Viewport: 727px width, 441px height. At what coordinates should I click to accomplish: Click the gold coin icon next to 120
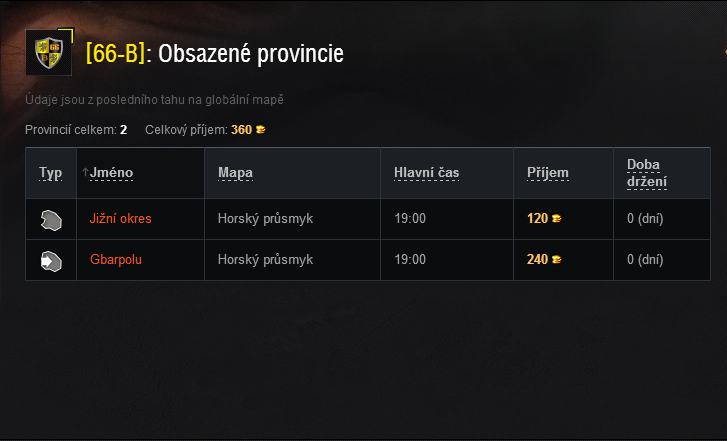[x=556, y=218]
